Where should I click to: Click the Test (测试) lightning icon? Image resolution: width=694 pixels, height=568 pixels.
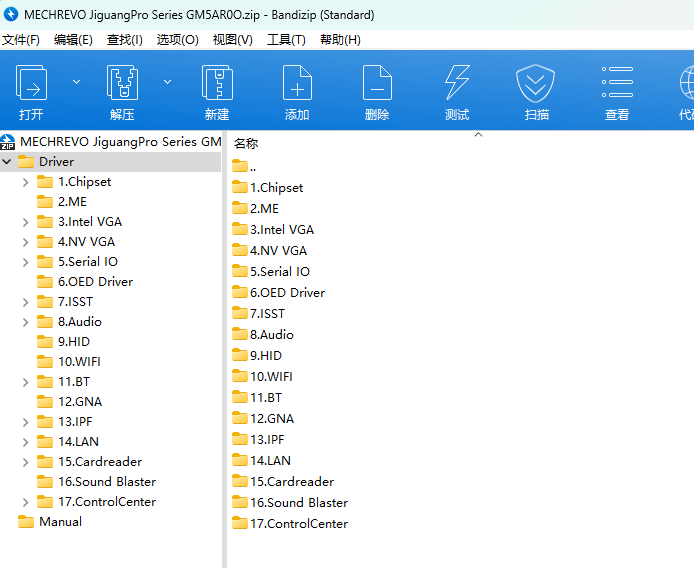pyautogui.click(x=457, y=82)
